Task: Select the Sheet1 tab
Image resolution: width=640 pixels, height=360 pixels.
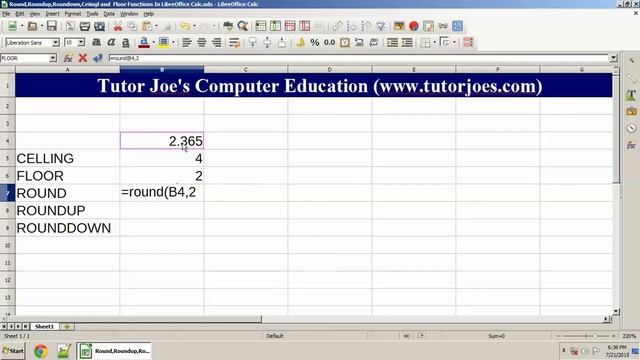Action: (x=44, y=327)
